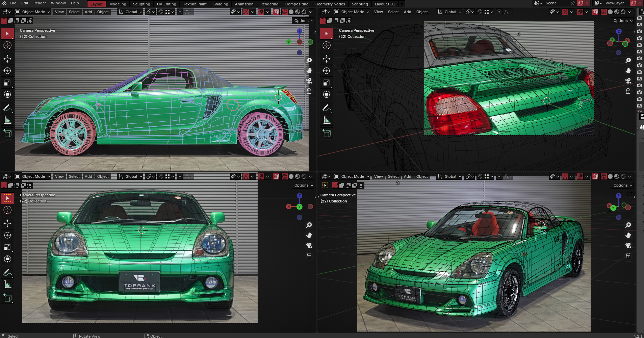Expand Options dropdown in bottom-left viewport

click(x=304, y=185)
